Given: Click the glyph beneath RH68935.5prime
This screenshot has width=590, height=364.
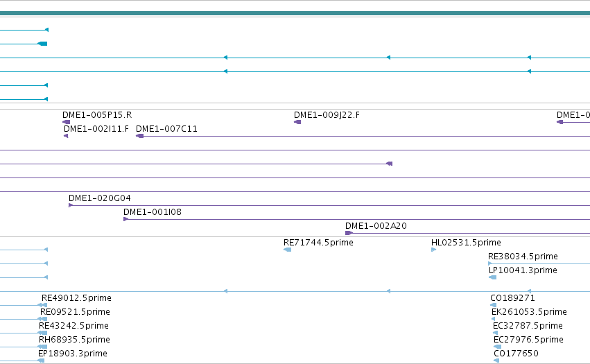Looking at the screenshot, I should point(42,347).
